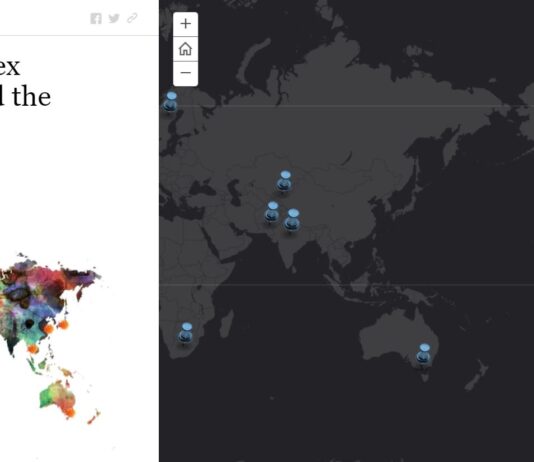Zoom out of the map

186,73
